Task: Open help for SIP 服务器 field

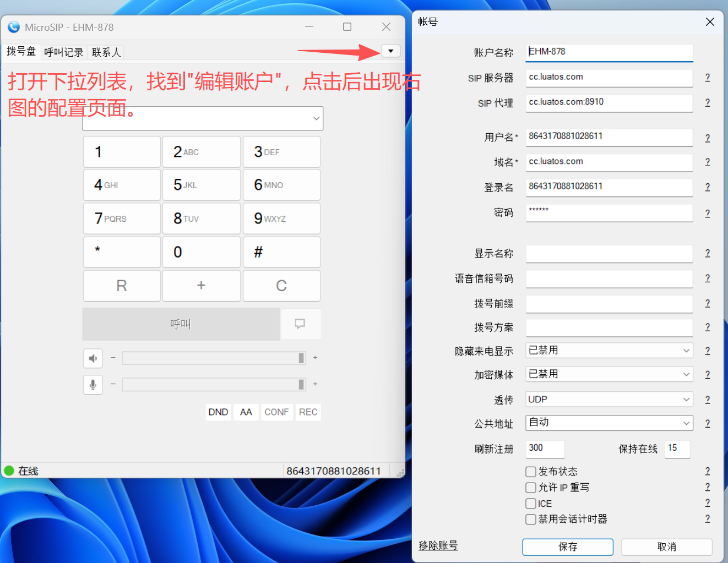Action: [708, 78]
